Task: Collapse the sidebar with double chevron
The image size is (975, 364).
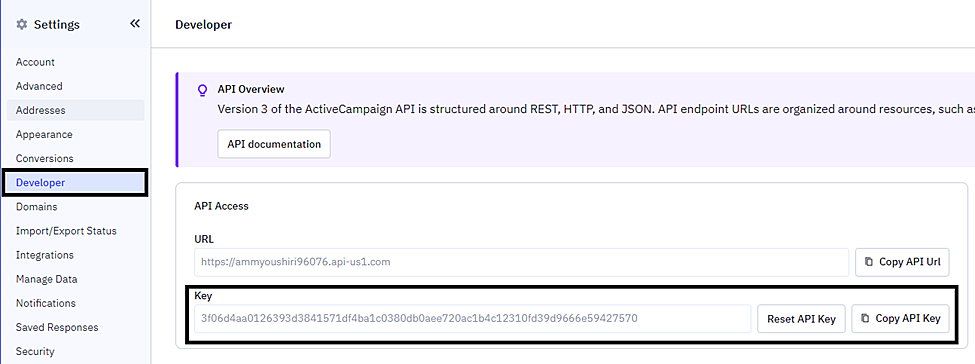Action: click(135, 24)
